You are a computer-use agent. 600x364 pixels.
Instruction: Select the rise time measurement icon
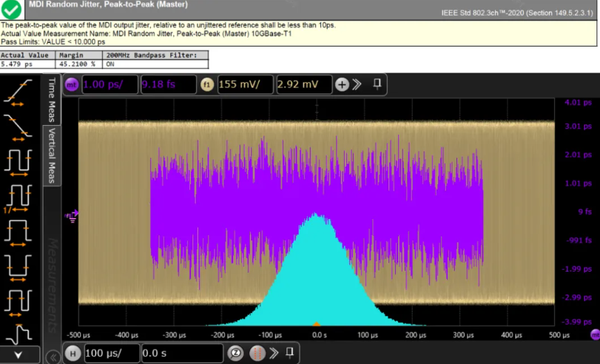point(18,92)
